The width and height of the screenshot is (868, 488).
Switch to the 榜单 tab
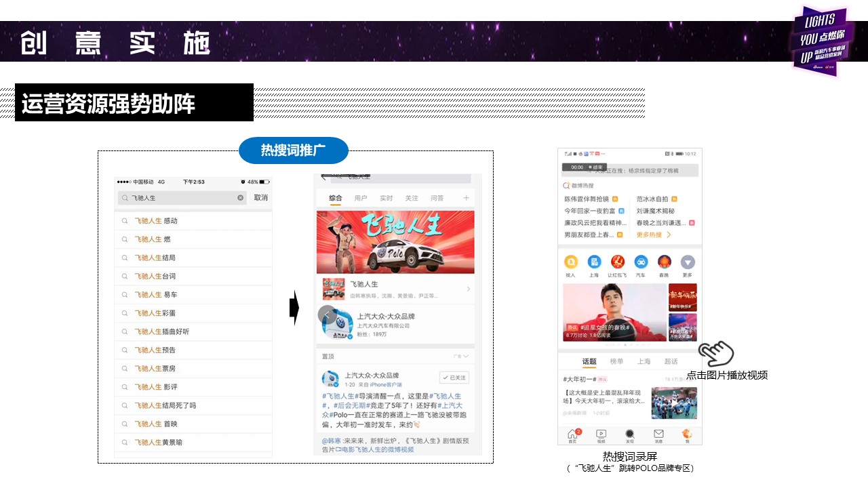616,362
